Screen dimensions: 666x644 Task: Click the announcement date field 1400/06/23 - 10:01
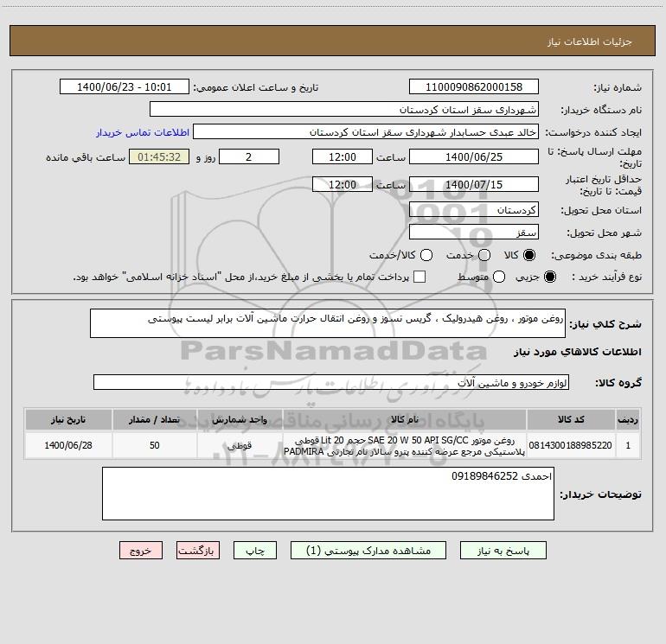point(124,86)
